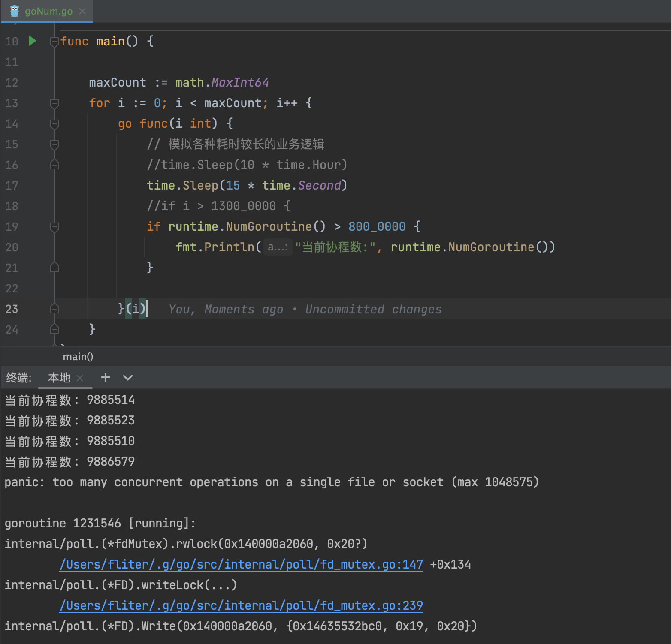Toggle the comment fold marker on line 15
Screen dimensions: 671x644
click(54, 144)
